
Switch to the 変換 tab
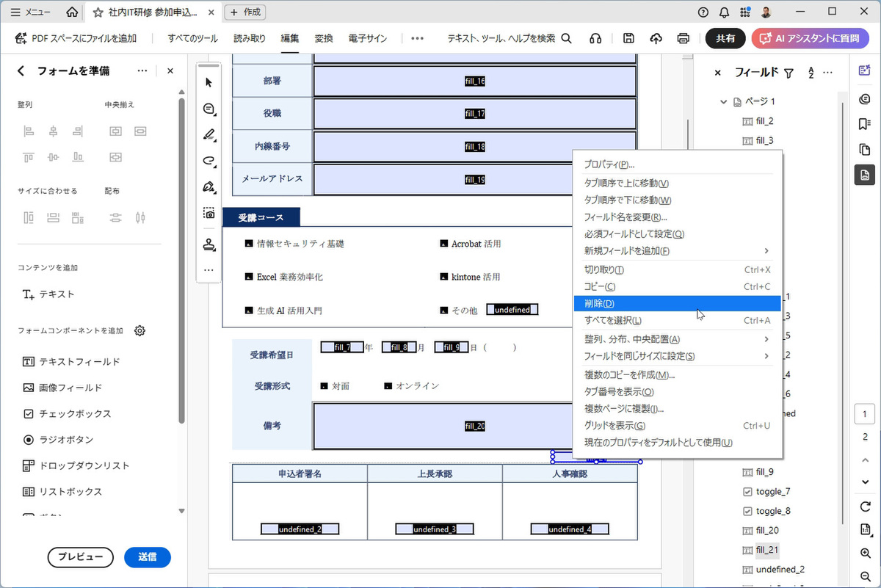[x=324, y=38]
